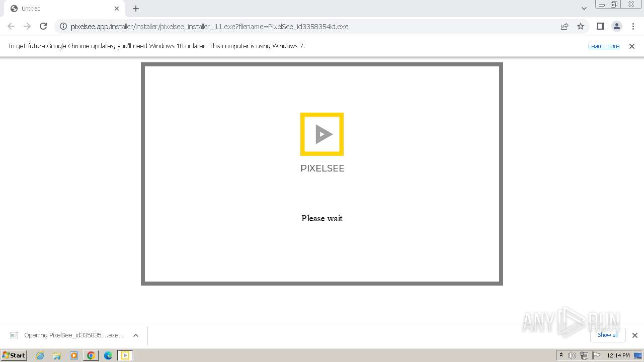
Task: Open Action Center flag icon
Action: click(x=596, y=355)
